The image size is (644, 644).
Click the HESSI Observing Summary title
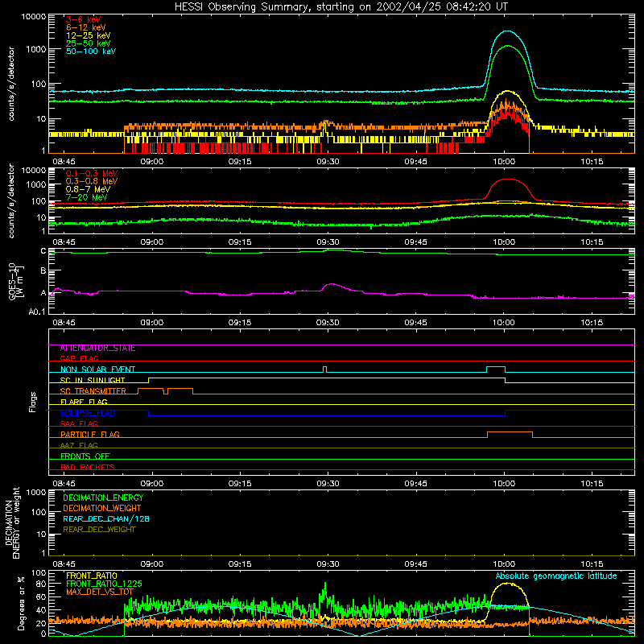[341, 7]
